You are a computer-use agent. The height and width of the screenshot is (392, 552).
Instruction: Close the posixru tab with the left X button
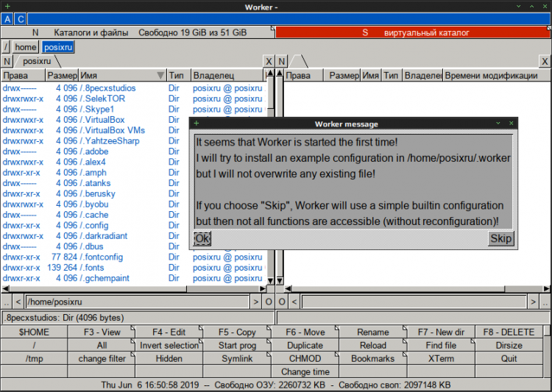pos(269,61)
